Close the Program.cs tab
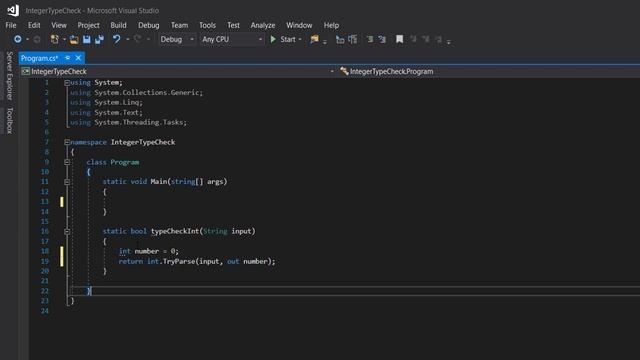This screenshot has height=360, width=640. click(78, 58)
